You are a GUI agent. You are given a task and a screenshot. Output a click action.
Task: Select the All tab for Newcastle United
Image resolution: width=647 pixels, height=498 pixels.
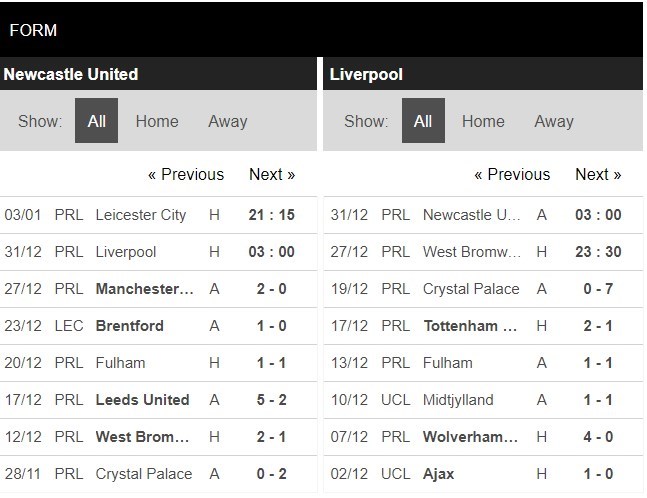(96, 121)
